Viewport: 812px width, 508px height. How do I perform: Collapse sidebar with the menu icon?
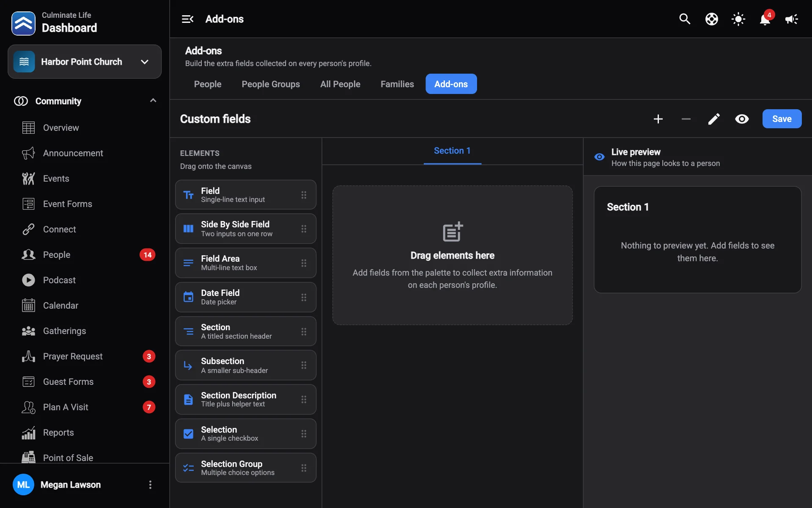pos(187,19)
